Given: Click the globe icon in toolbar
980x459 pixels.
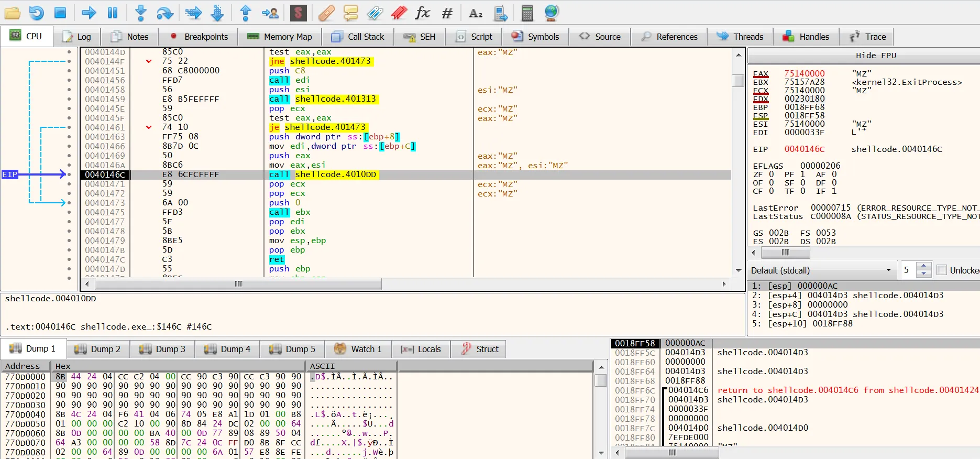Looking at the screenshot, I should tap(552, 13).
